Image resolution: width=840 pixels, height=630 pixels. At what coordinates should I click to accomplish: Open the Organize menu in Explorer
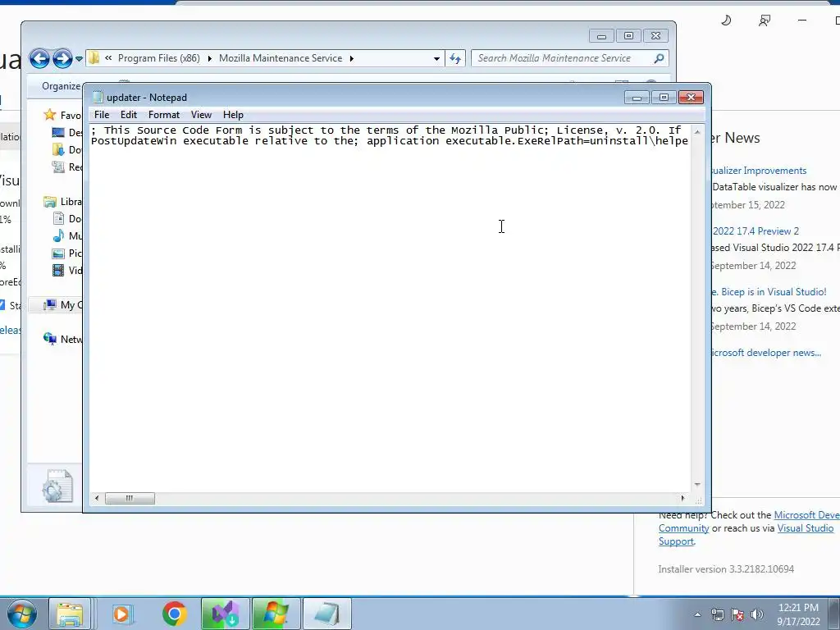[61, 86]
